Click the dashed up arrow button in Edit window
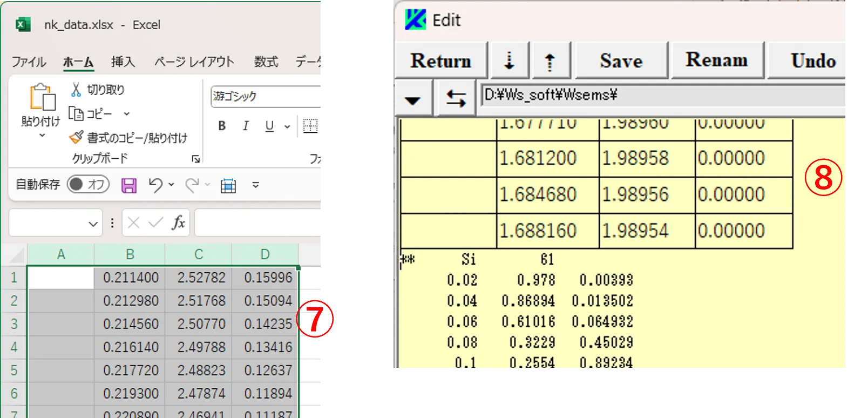This screenshot has height=418, width=868. (550, 60)
